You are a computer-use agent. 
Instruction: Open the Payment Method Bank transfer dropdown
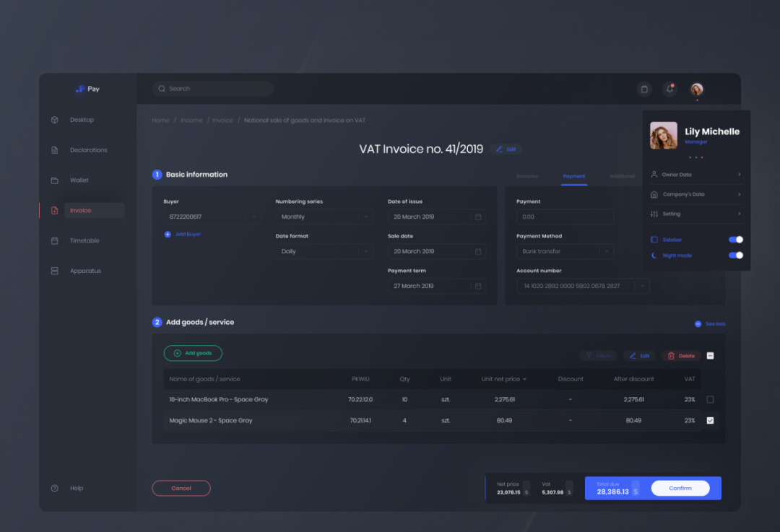pos(606,251)
